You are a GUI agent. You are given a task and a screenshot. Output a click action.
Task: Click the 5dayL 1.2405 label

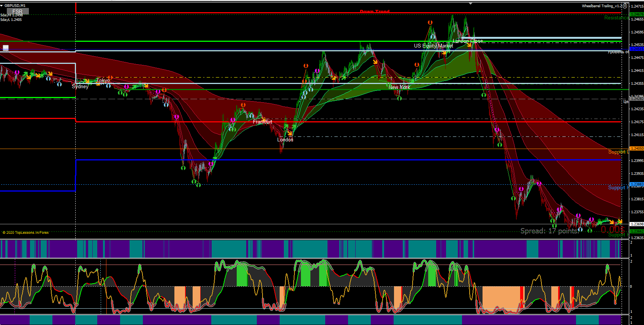11,20
